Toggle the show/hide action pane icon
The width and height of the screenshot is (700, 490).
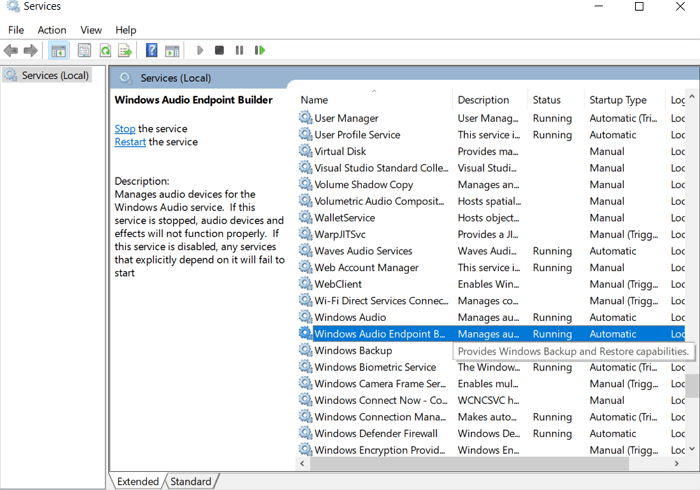[172, 50]
